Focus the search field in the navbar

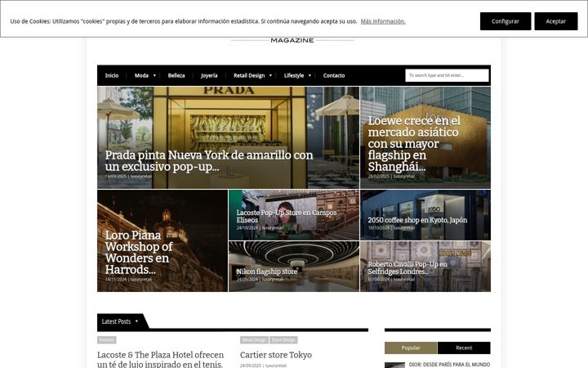[x=447, y=75]
